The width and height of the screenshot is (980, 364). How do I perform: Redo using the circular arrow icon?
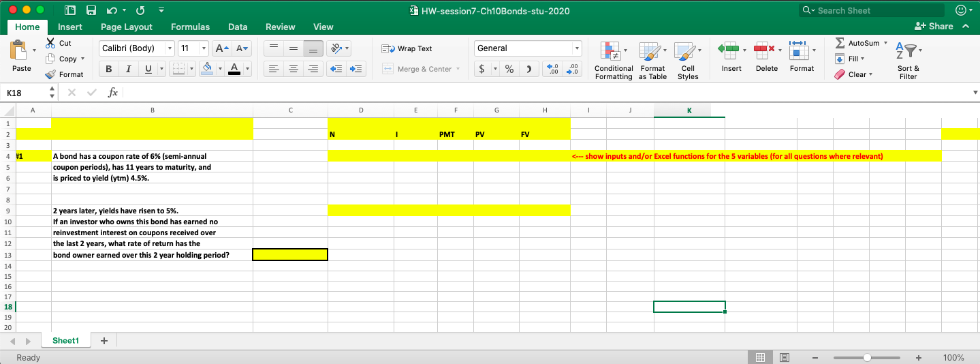[x=141, y=11]
